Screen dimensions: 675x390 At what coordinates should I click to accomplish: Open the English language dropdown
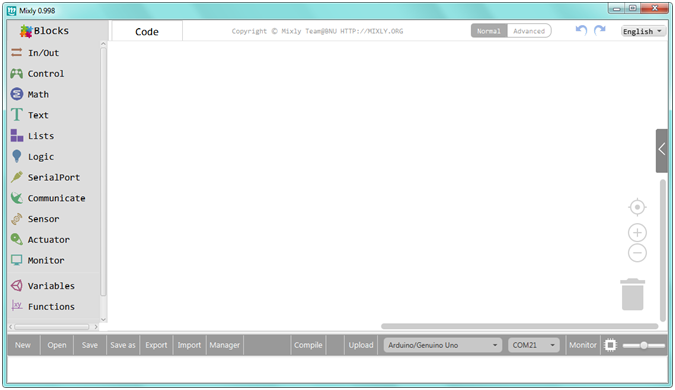[x=643, y=31]
